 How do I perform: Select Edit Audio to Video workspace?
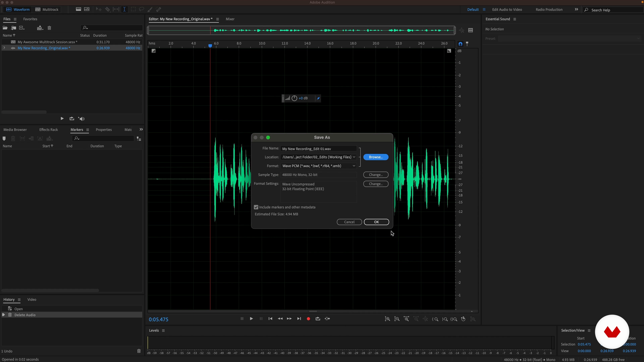point(507,10)
